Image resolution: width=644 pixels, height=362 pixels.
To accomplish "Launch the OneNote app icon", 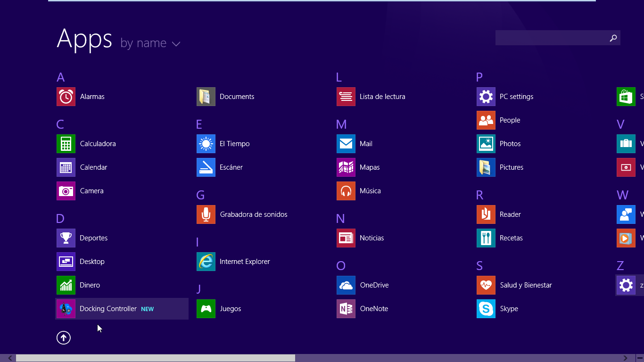I will point(346,309).
